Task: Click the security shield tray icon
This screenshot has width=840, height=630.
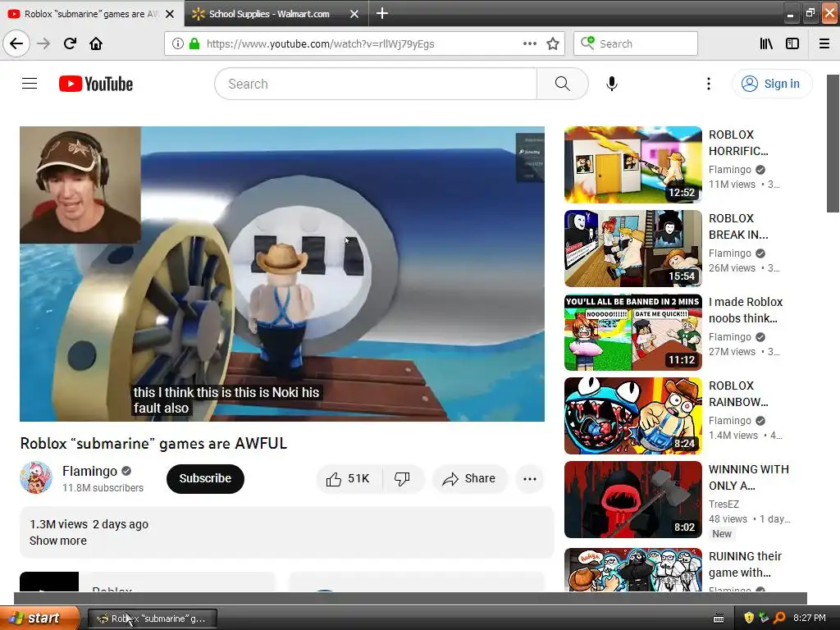Action: pyautogui.click(x=749, y=618)
